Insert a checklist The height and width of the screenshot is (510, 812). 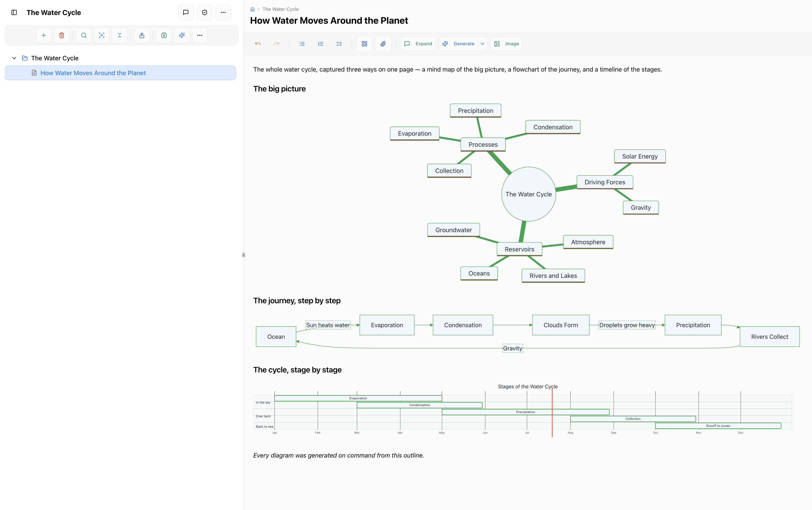(339, 44)
